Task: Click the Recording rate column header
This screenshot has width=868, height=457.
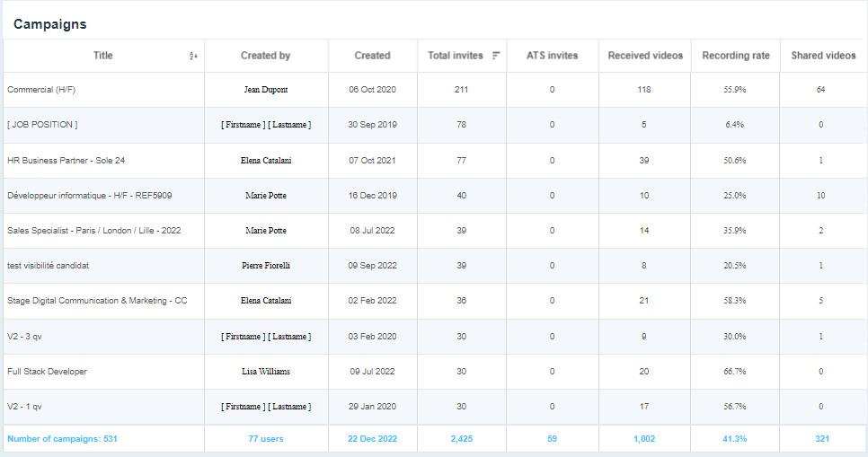Action: [735, 56]
